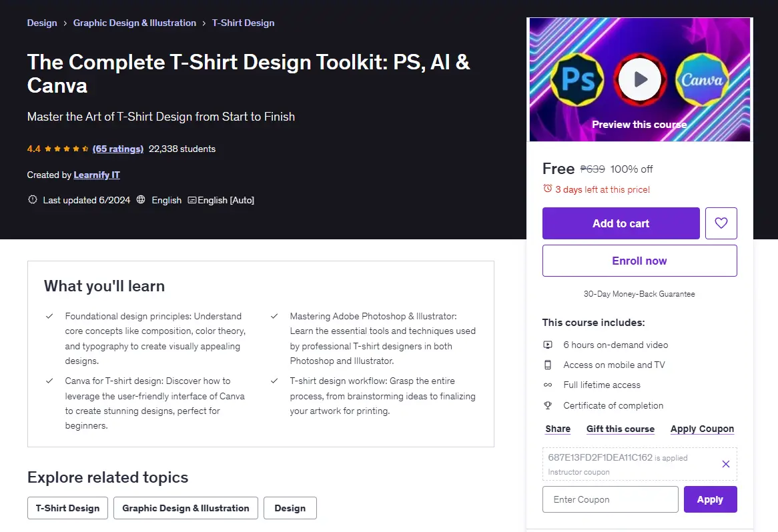Viewport: 778px width, 532px height.
Task: Visit instructor Learnify IT profile
Action: [97, 175]
